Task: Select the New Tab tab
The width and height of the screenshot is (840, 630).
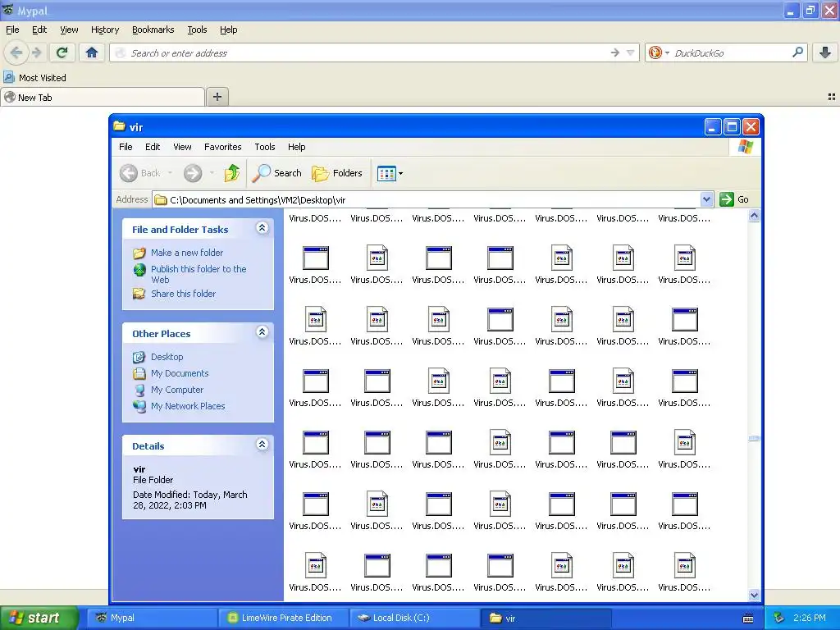Action: click(103, 97)
